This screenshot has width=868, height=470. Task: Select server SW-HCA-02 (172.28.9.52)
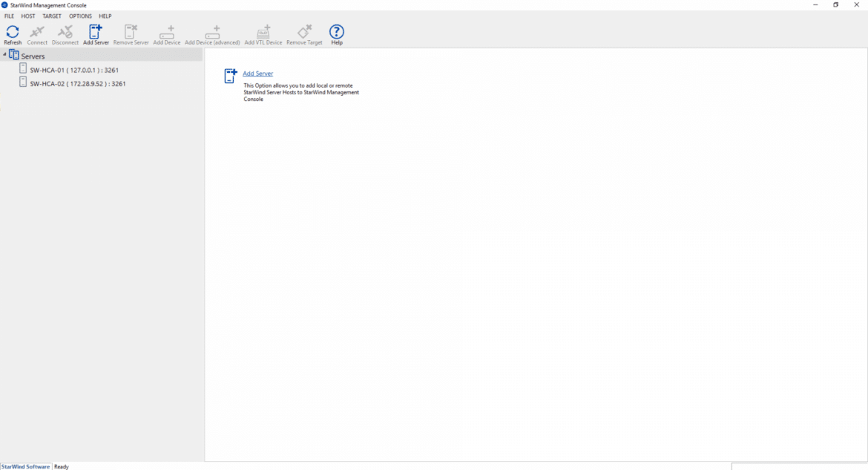(x=77, y=84)
